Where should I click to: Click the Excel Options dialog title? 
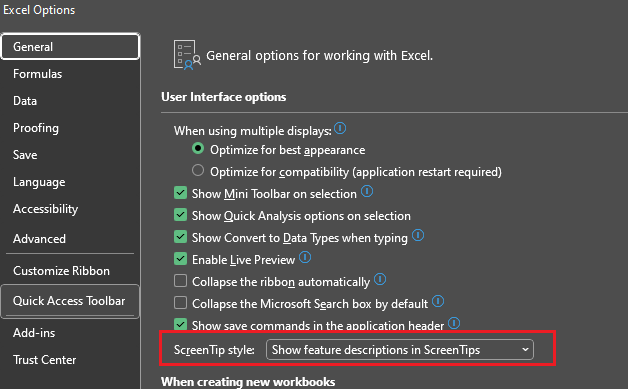(39, 10)
